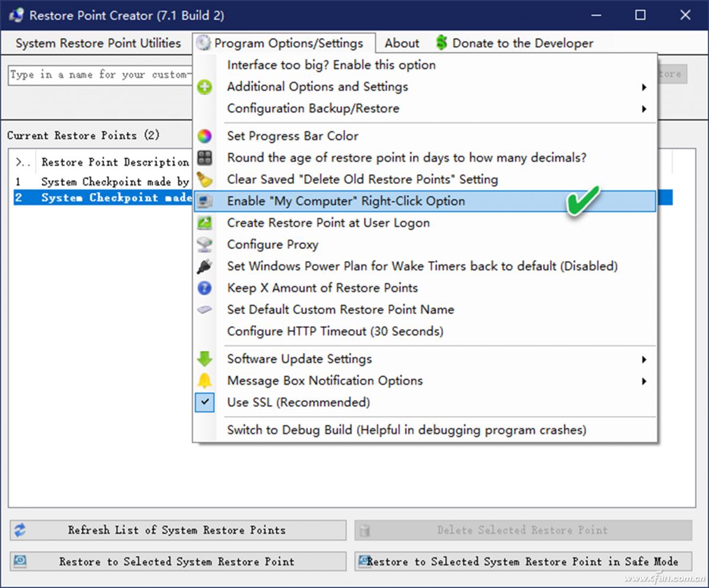Toggle Create Restore Point at User Logon
The image size is (709, 588).
328,223
